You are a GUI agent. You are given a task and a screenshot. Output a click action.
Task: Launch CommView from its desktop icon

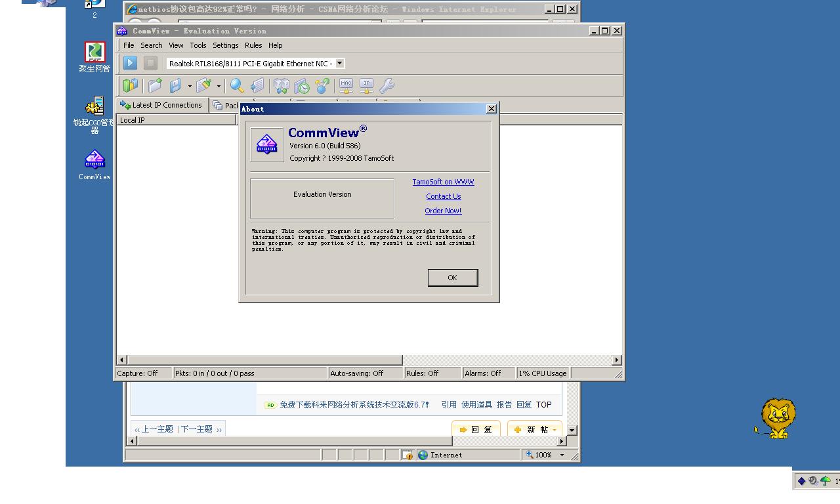point(93,159)
